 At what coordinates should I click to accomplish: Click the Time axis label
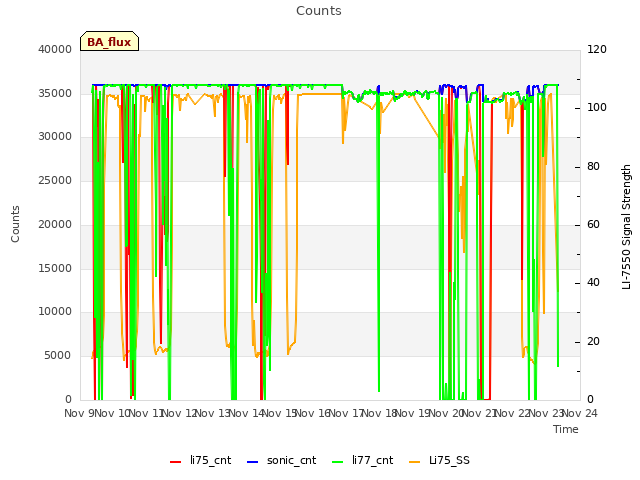[566, 429]
